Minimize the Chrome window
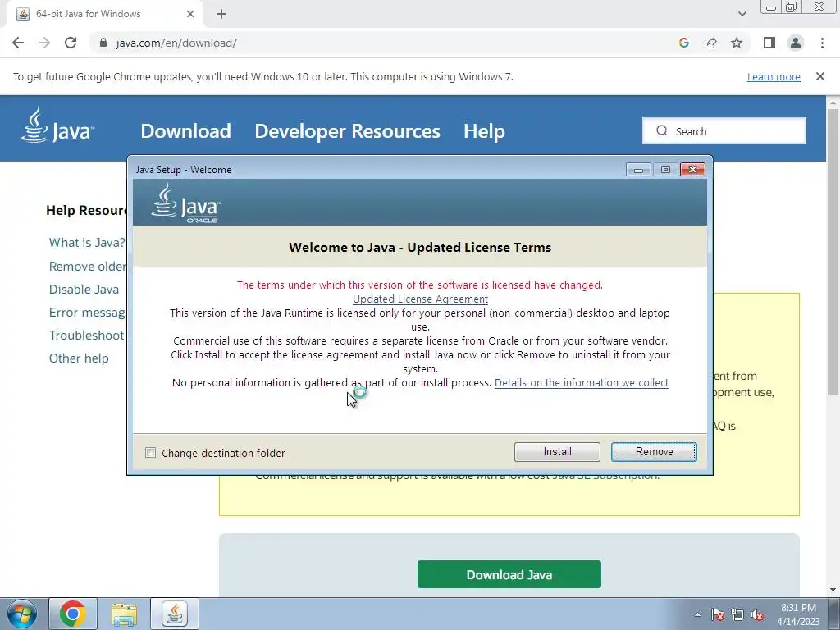 771,7
